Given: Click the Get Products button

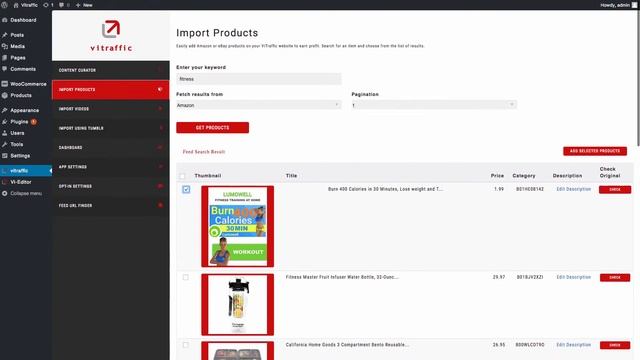Looking at the screenshot, I should tap(213, 128).
